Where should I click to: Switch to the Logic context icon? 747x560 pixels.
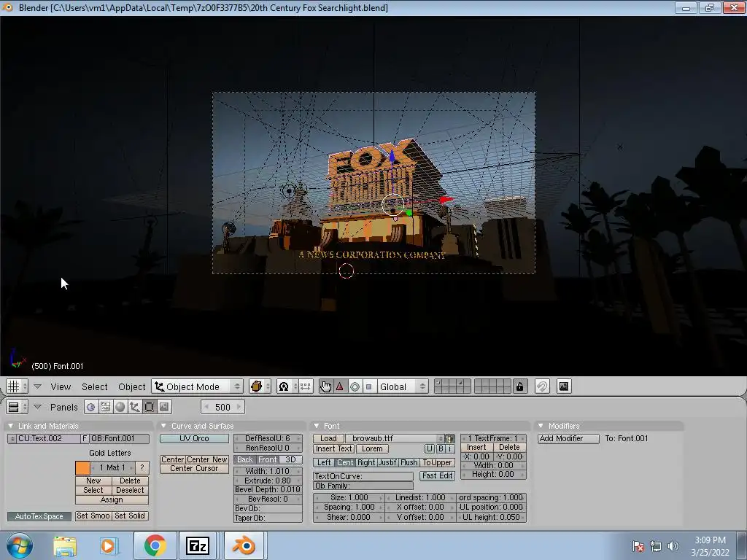point(90,407)
